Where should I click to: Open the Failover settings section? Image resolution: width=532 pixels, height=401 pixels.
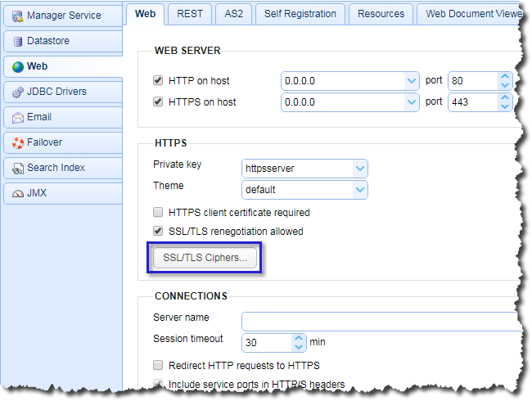(63, 142)
